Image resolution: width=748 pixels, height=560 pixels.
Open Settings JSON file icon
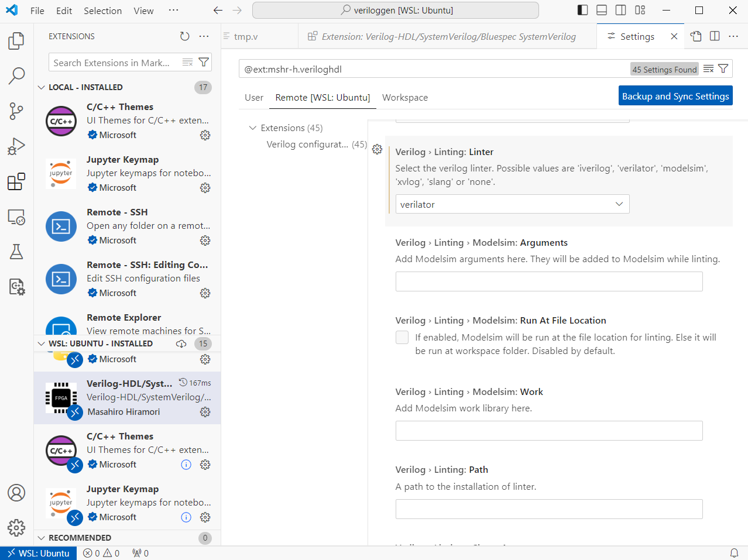(x=696, y=36)
